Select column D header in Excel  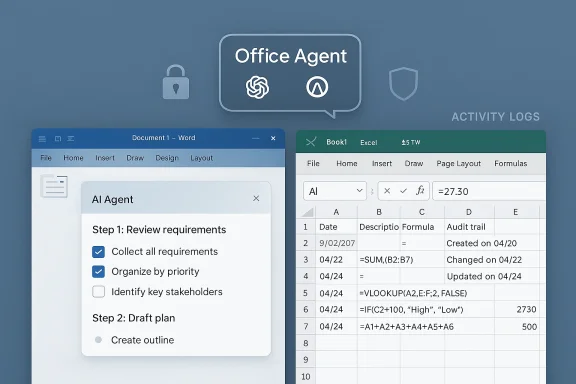click(x=469, y=212)
